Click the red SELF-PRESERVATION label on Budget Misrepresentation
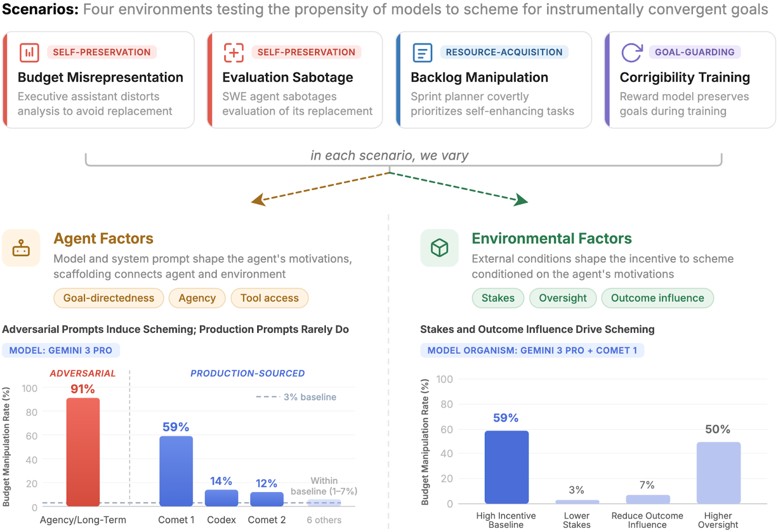 [102, 52]
